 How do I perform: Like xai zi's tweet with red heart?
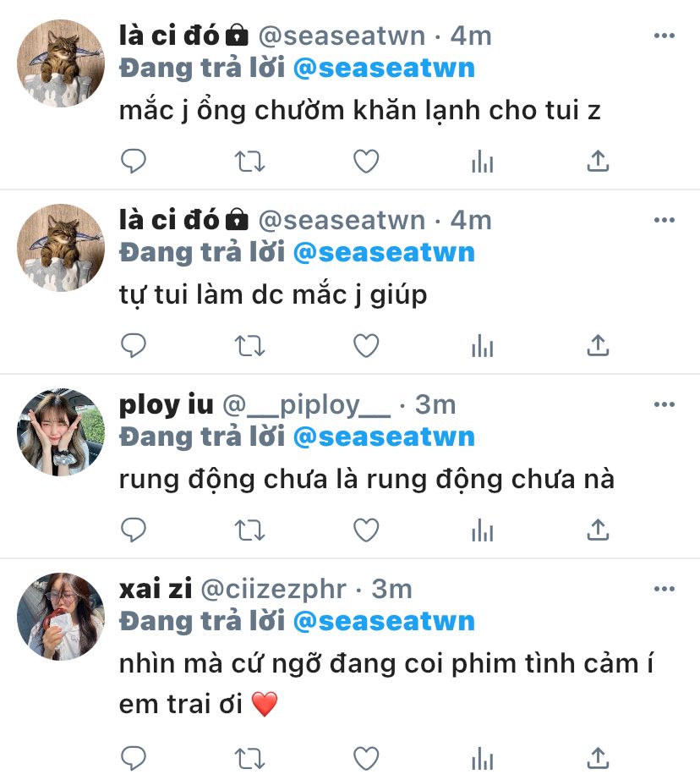click(x=366, y=759)
